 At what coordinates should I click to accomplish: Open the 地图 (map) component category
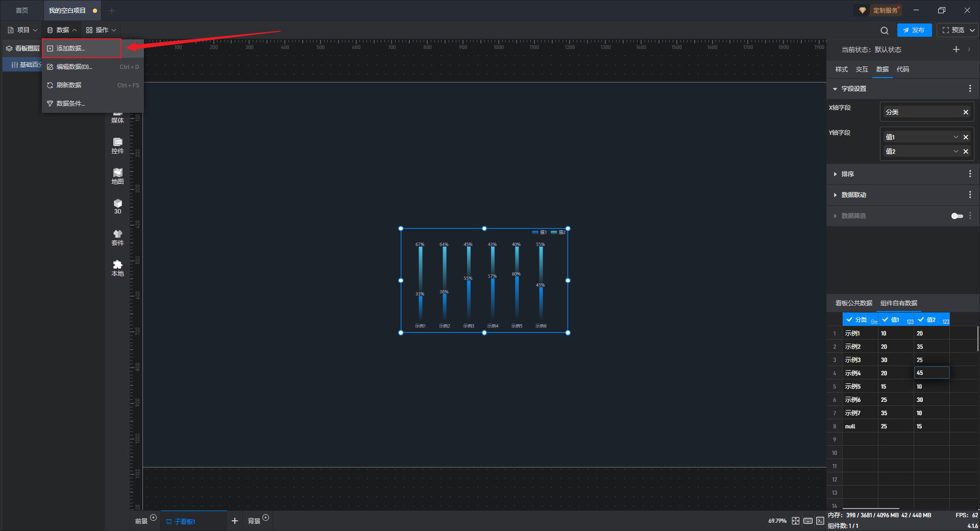[x=118, y=176]
